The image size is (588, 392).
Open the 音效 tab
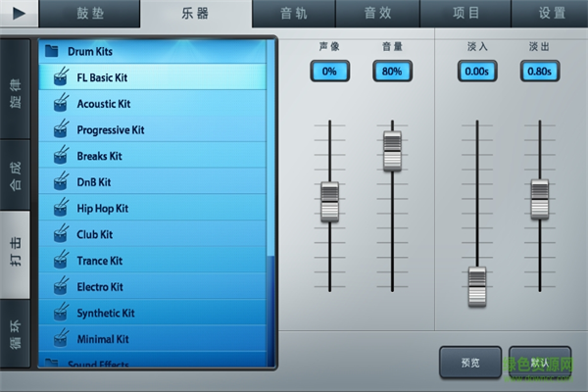[377, 14]
